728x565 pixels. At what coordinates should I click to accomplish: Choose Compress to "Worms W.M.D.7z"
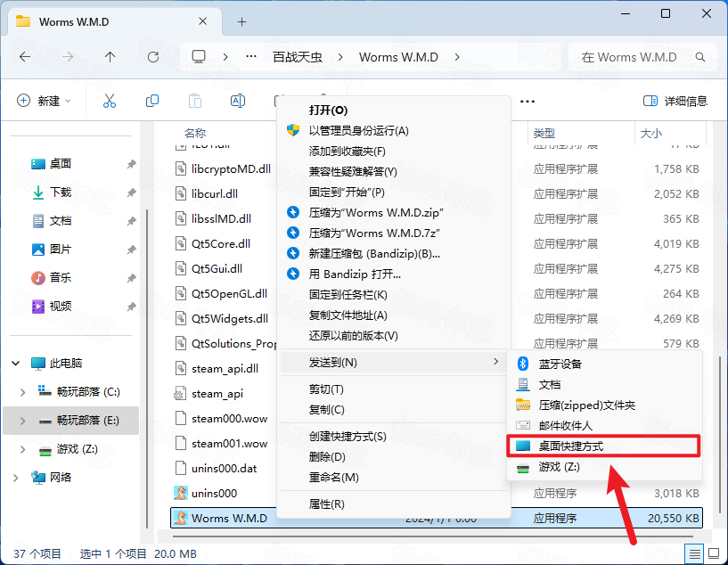tap(394, 233)
